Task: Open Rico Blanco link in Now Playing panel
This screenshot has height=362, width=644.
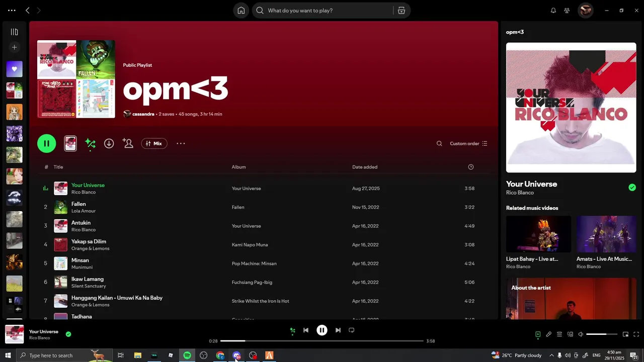Action: [x=520, y=193]
